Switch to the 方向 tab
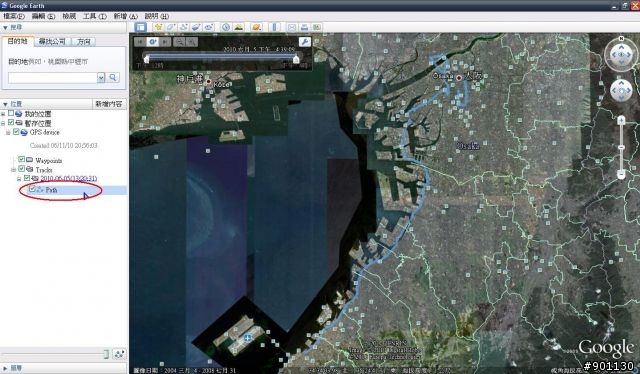This screenshot has width=640, height=374. click(84, 41)
